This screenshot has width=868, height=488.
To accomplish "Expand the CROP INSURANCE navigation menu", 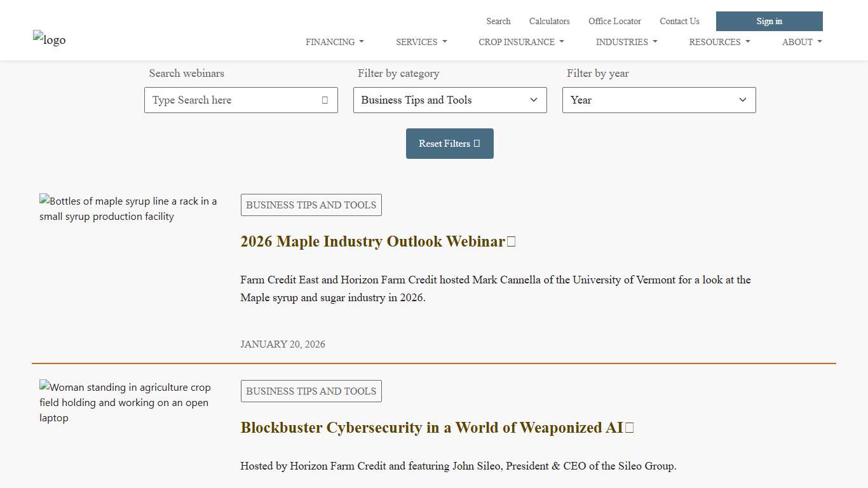I will pos(520,42).
